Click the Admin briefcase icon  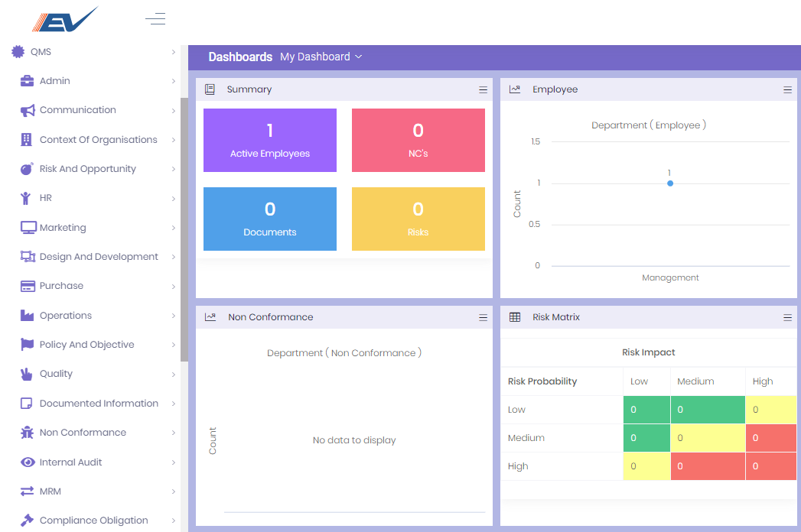pos(27,81)
